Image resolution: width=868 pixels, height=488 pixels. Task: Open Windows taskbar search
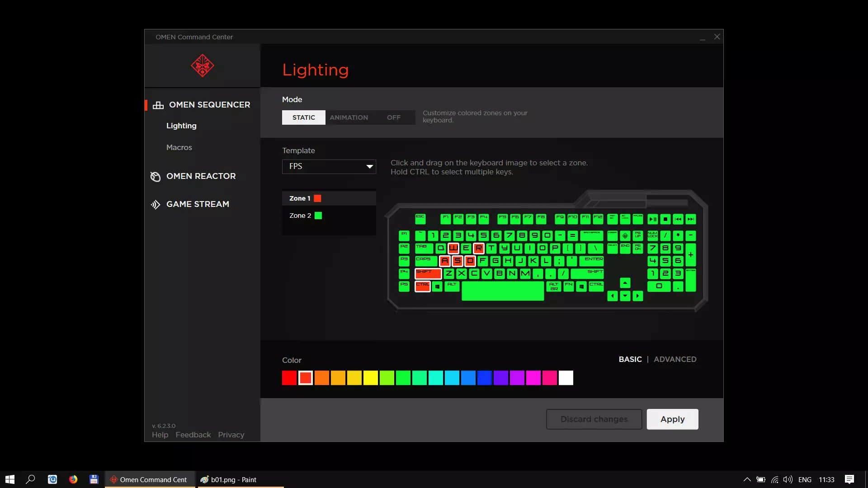(31, 479)
